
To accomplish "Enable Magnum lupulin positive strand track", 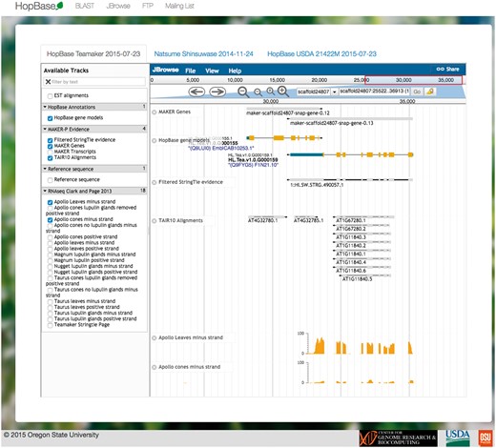I will pos(50,260).
